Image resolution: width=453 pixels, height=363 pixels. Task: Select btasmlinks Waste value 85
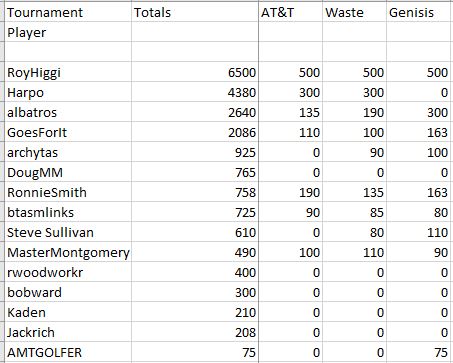point(354,212)
